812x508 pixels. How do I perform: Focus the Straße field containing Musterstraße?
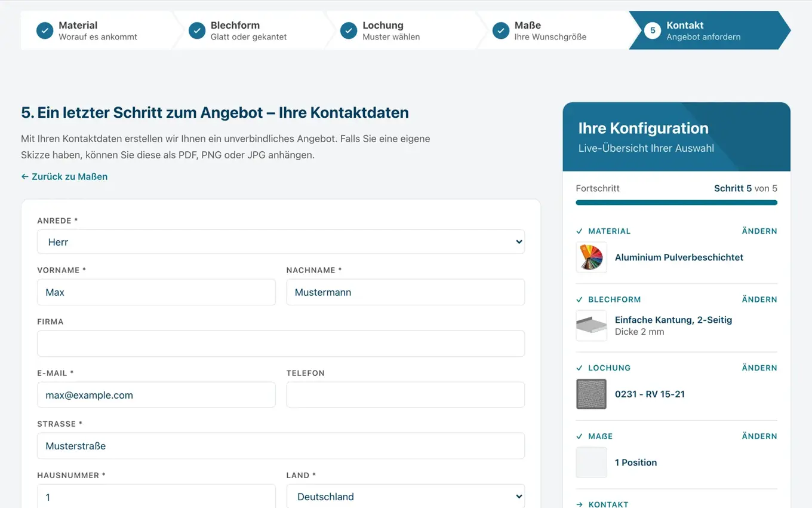(x=281, y=446)
